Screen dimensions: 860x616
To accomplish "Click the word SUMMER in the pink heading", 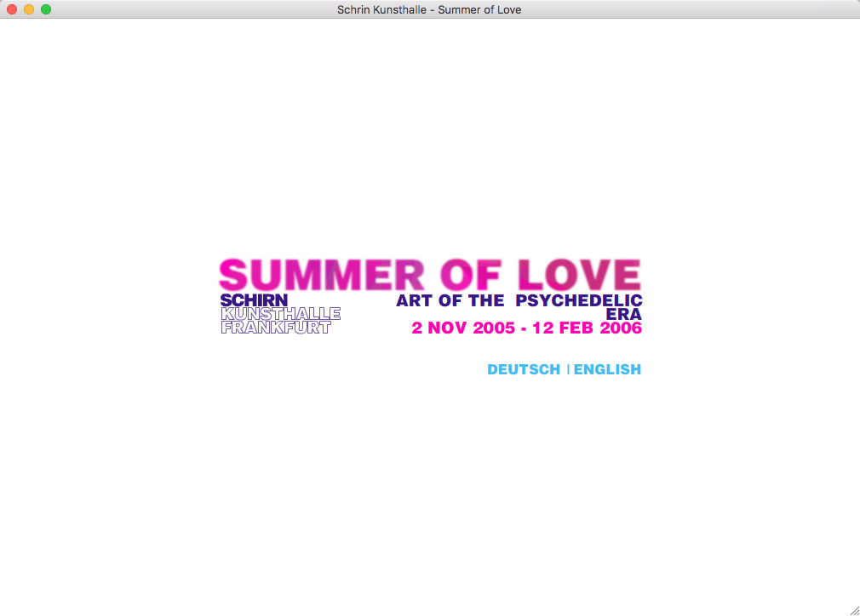I will 322,276.
